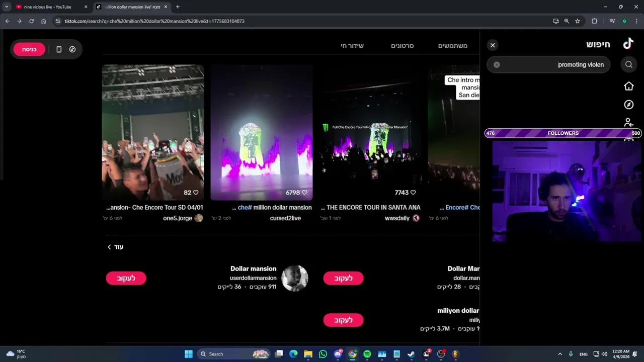The image size is (644, 362).
Task: Like the video with 82 hearts
Action: pyautogui.click(x=196, y=193)
